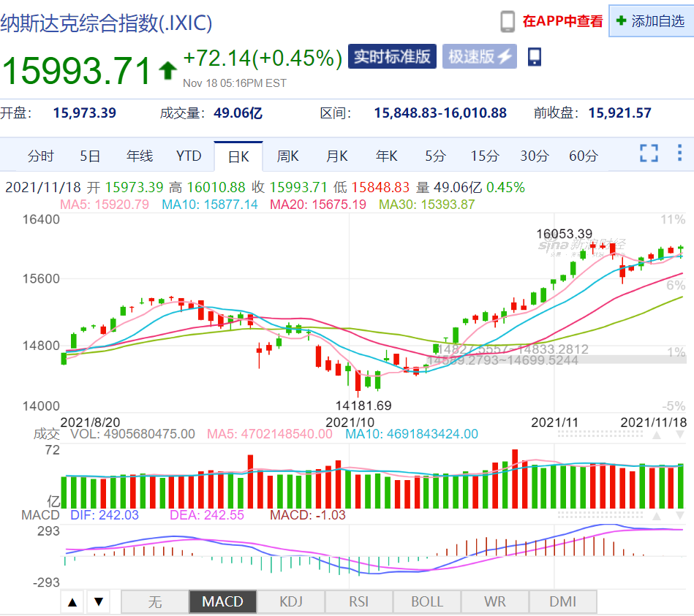The width and height of the screenshot is (694, 616).
Task: Click the up arrow indicator button
Action: point(72,602)
